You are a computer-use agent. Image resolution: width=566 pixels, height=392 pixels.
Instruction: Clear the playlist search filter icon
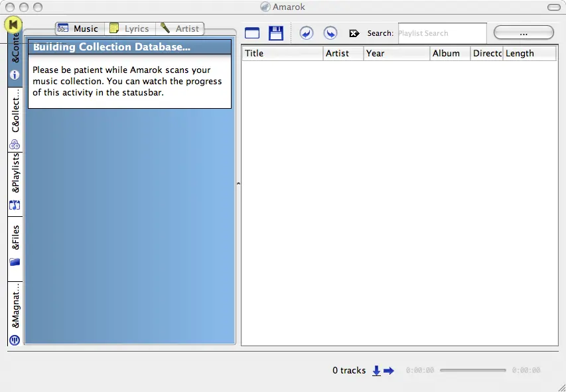(x=354, y=33)
